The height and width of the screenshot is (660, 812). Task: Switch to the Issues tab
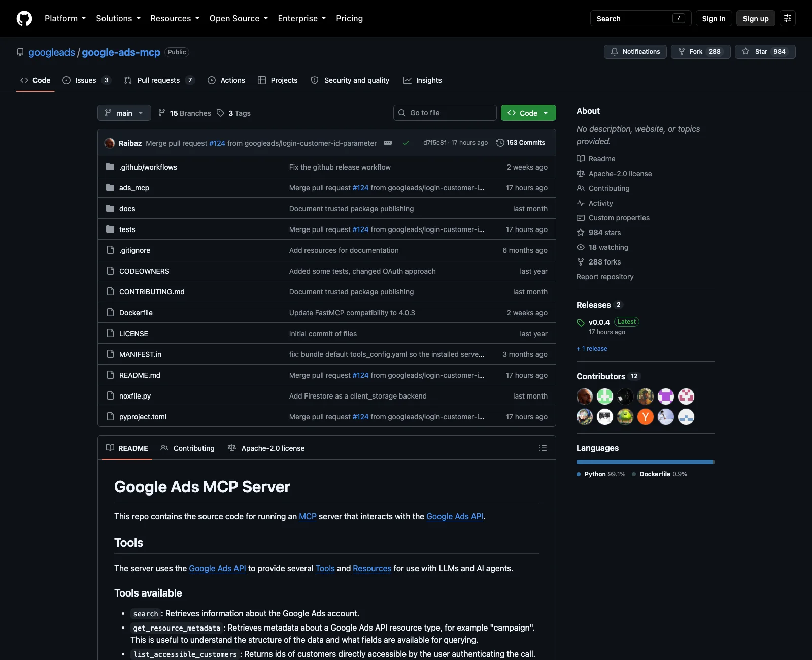tap(86, 80)
